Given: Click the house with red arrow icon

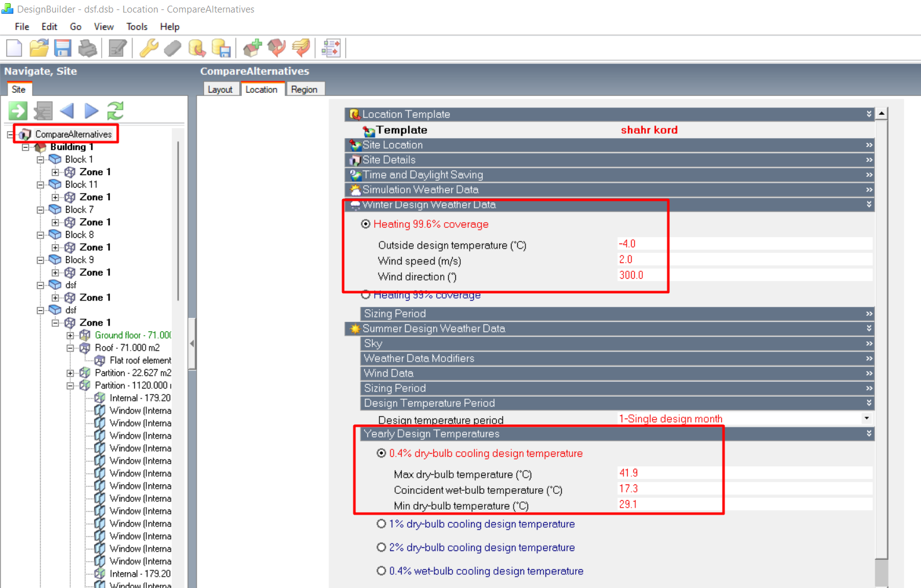Looking at the screenshot, I should coord(276,48).
